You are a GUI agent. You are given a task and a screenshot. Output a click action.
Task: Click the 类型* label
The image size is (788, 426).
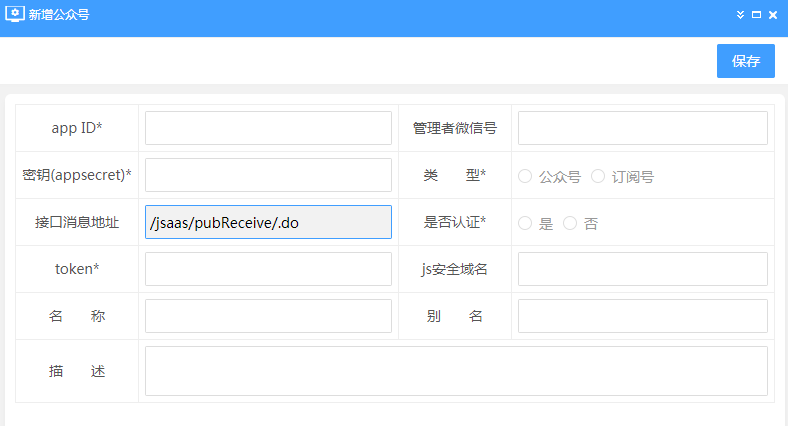[455, 175]
